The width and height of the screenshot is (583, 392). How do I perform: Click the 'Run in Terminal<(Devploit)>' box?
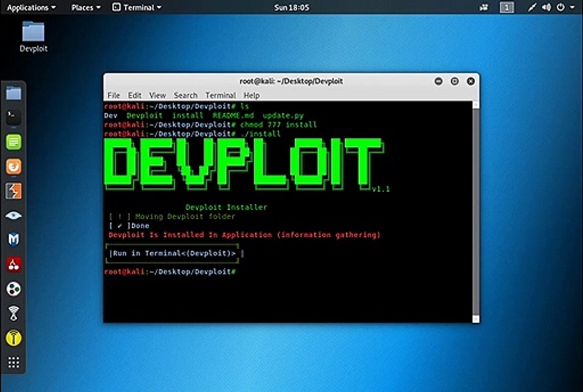click(x=172, y=253)
